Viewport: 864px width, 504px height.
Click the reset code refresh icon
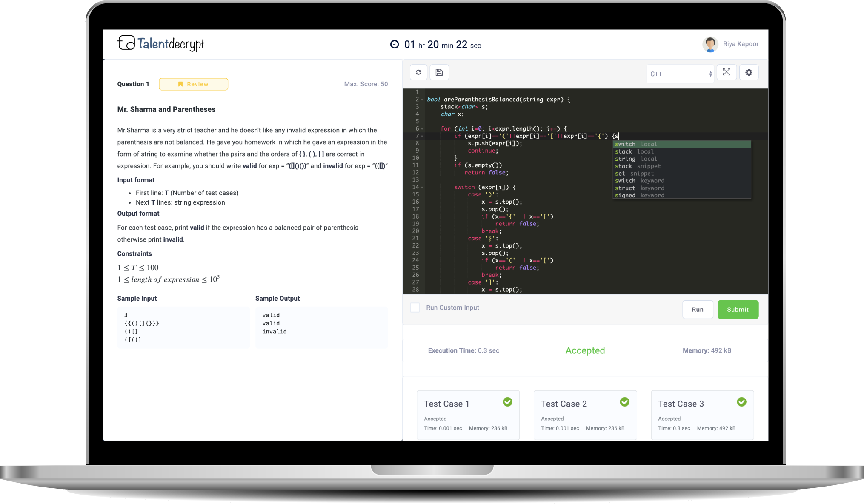[418, 72]
